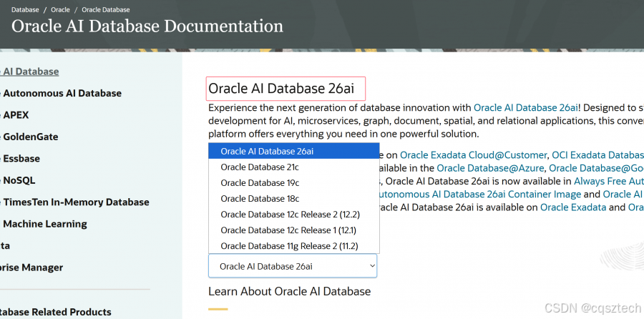Click the Oracle AI Database 26ai heading
The width and height of the screenshot is (644, 319).
coord(281,89)
